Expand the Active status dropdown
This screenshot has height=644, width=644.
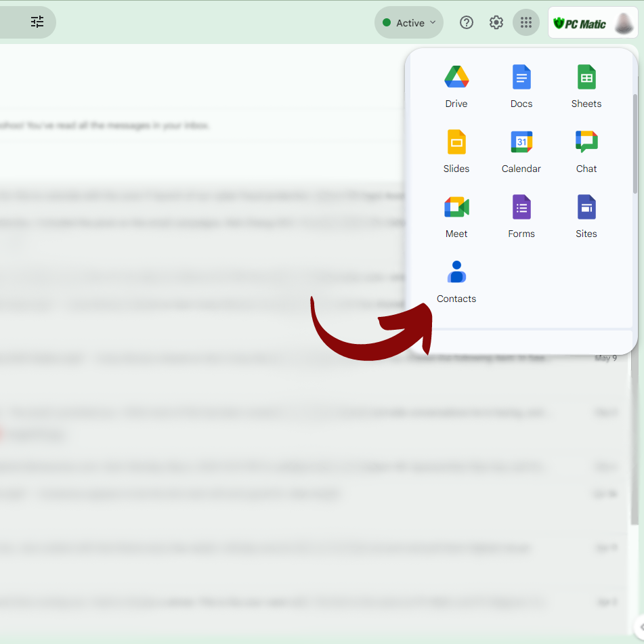click(x=409, y=23)
